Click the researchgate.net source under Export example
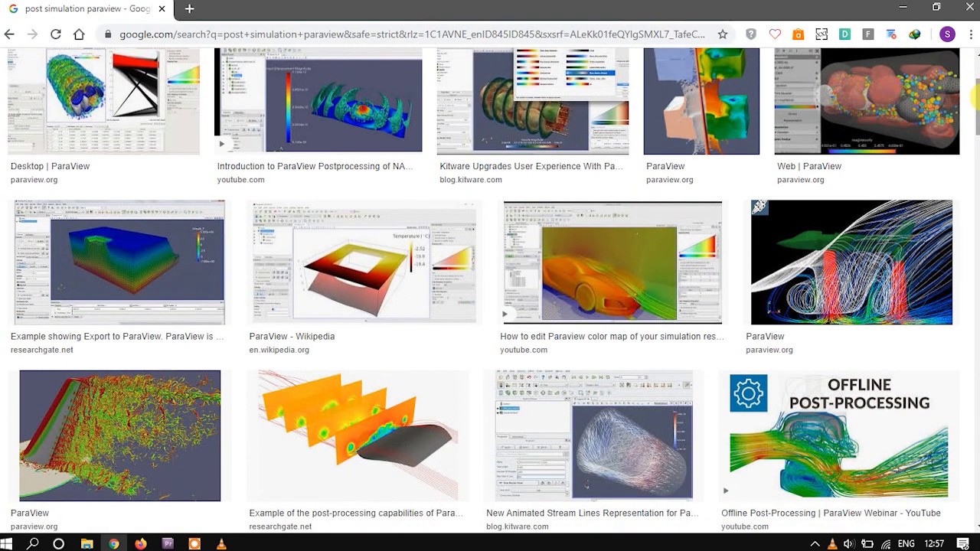 [42, 350]
